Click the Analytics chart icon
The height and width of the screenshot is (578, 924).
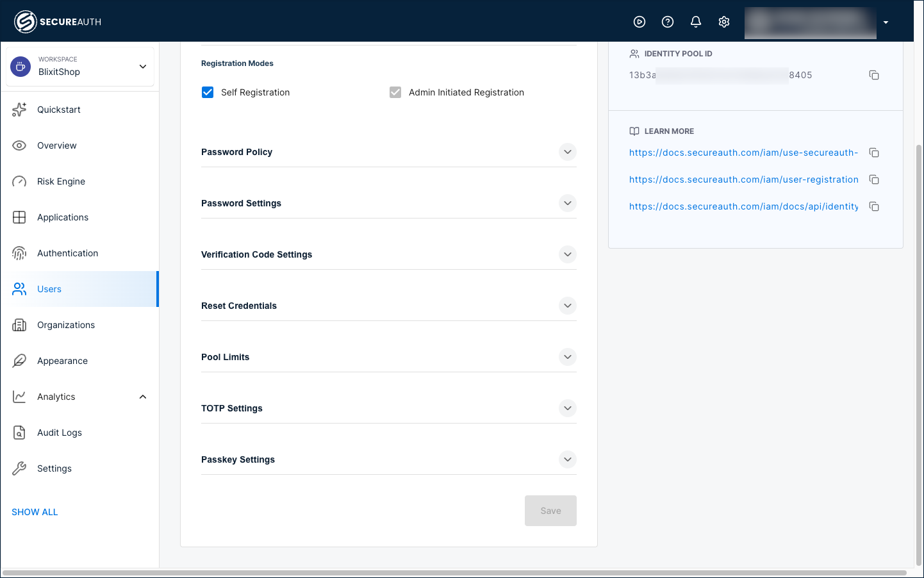pos(19,397)
